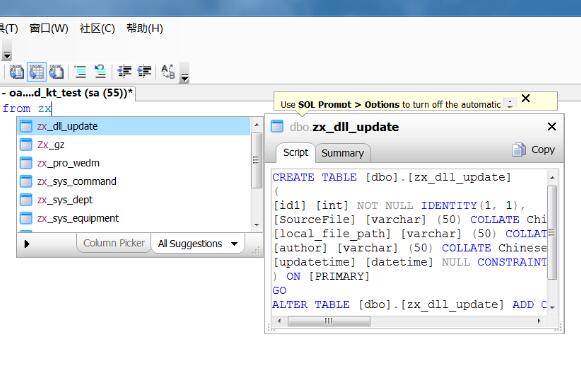Open the 帮助(H) menu
581x365 pixels.
[x=145, y=29]
